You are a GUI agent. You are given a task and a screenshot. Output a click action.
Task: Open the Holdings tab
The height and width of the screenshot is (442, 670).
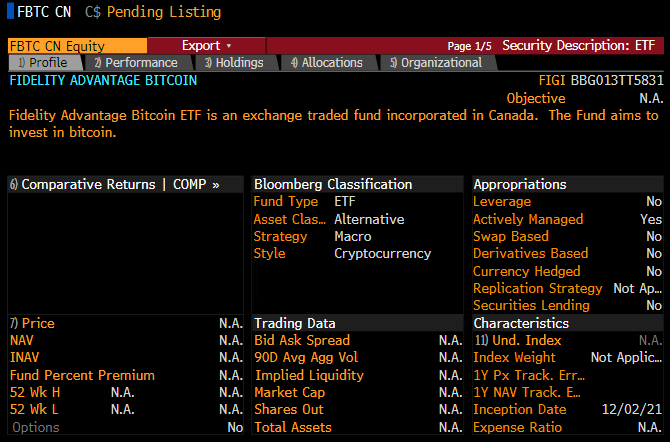(x=234, y=62)
